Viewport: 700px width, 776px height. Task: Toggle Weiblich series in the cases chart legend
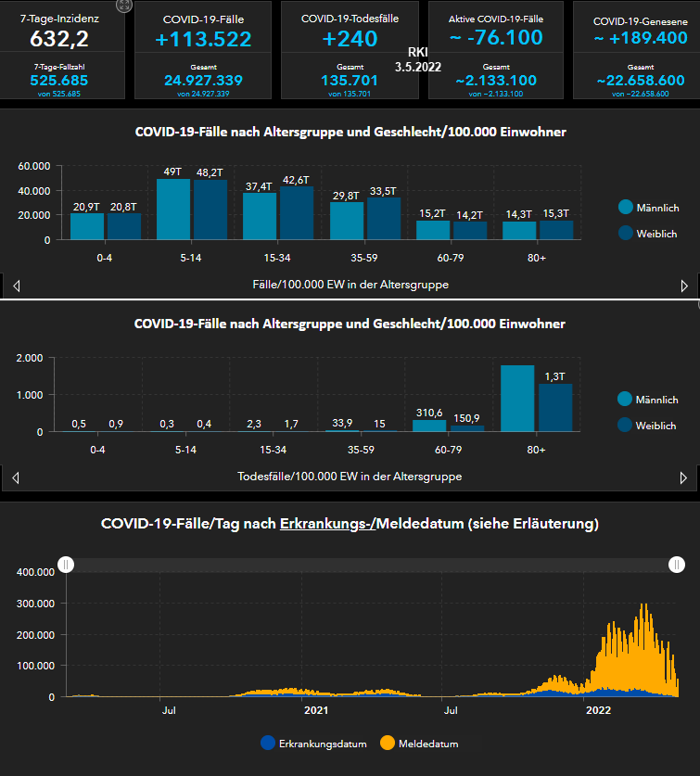coord(627,233)
